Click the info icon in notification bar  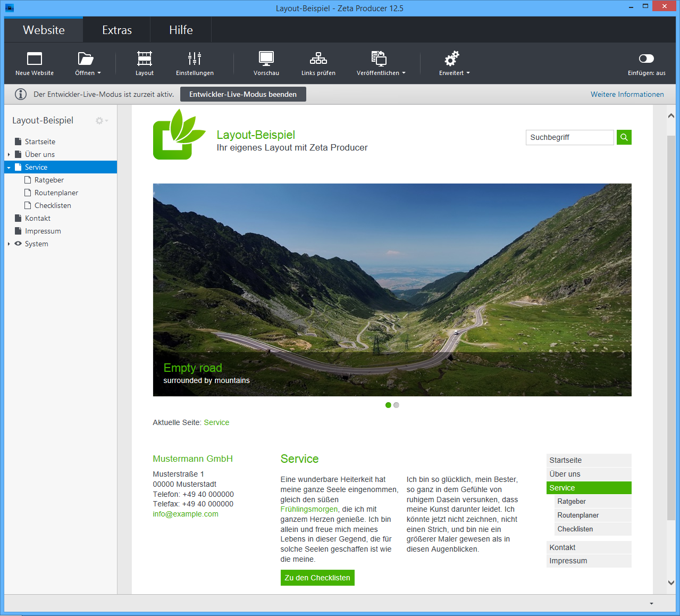pos(21,94)
